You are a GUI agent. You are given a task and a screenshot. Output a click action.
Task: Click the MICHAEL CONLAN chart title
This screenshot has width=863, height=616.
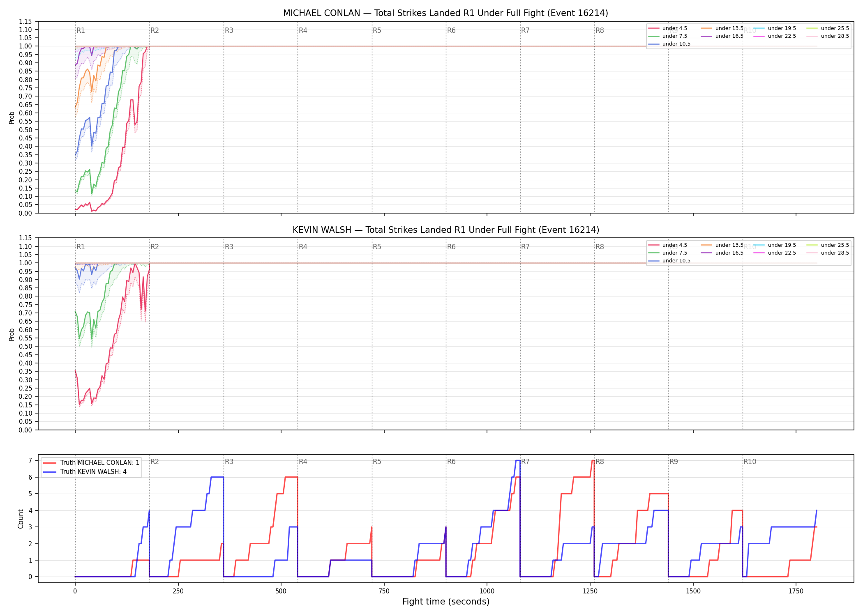pos(445,13)
